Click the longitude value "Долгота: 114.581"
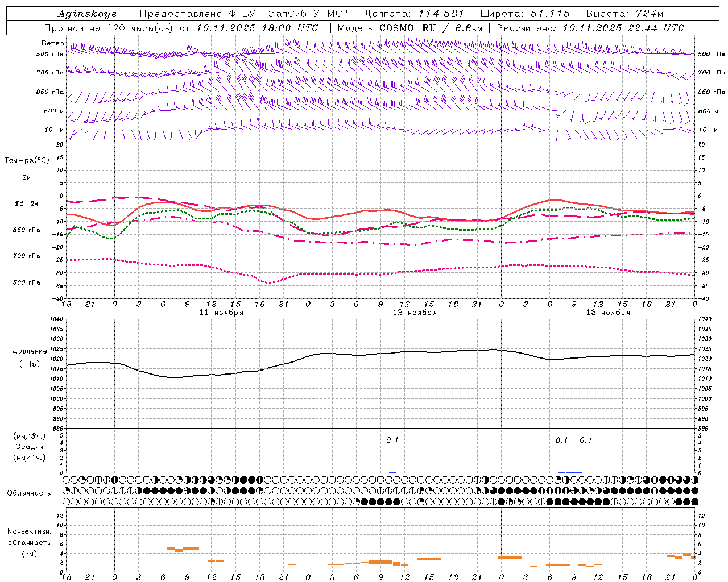This screenshot has height=582, width=728. [x=414, y=14]
